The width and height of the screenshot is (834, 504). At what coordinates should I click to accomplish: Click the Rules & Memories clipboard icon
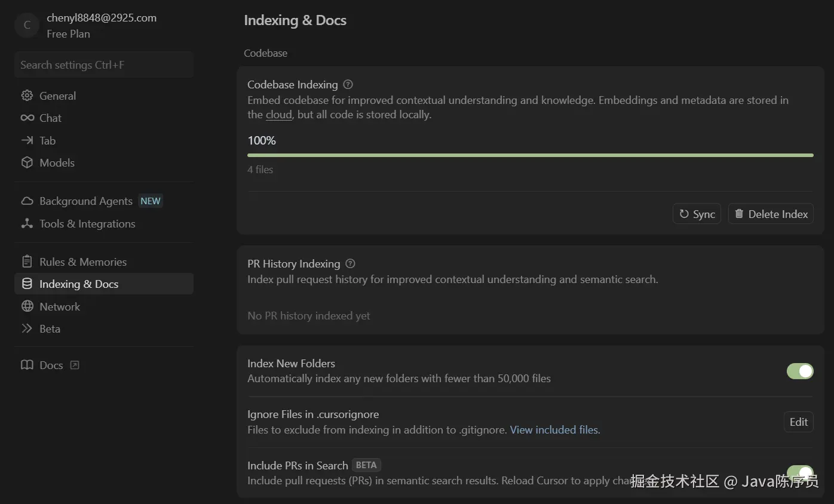pos(27,262)
